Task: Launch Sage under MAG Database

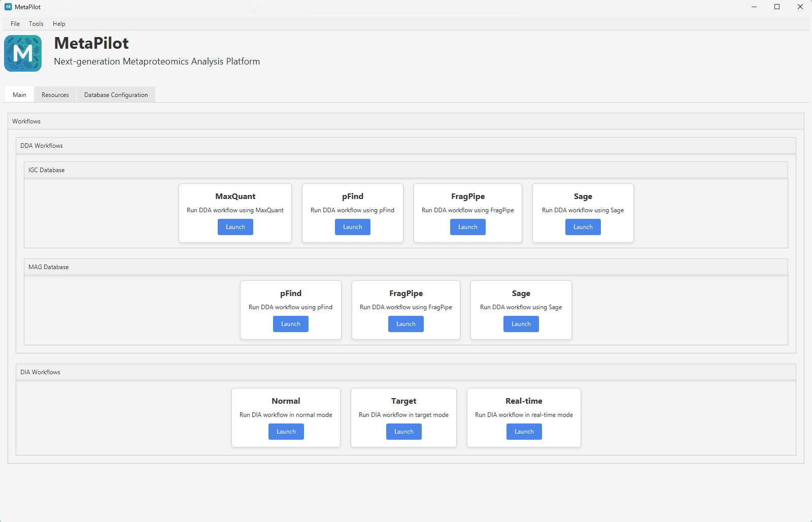Action: [x=521, y=323]
